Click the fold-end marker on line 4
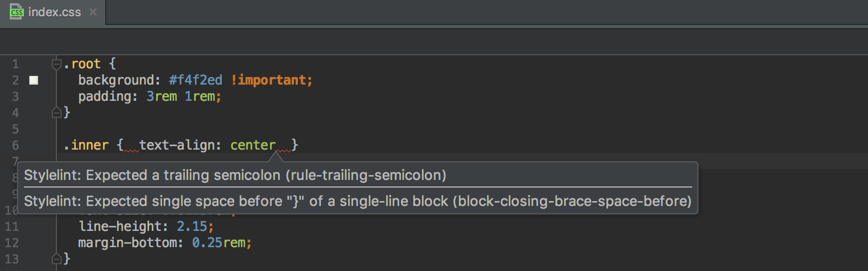The height and width of the screenshot is (271, 868). tap(56, 113)
